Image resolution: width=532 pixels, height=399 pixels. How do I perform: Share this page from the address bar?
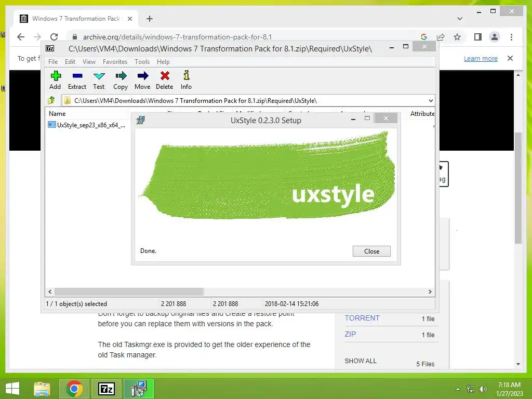pyautogui.click(x=441, y=37)
